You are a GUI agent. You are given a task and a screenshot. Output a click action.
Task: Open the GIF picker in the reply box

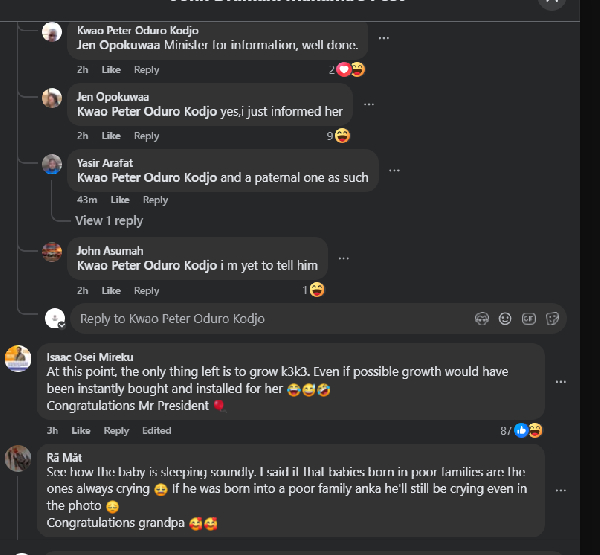[x=528, y=319]
